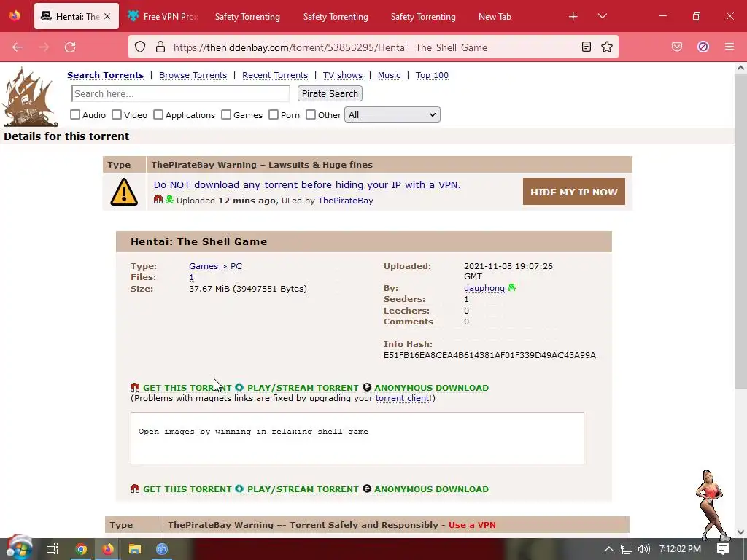Click the Pirate Bay ship logo
Screen dimensions: 747x560
(30, 97)
